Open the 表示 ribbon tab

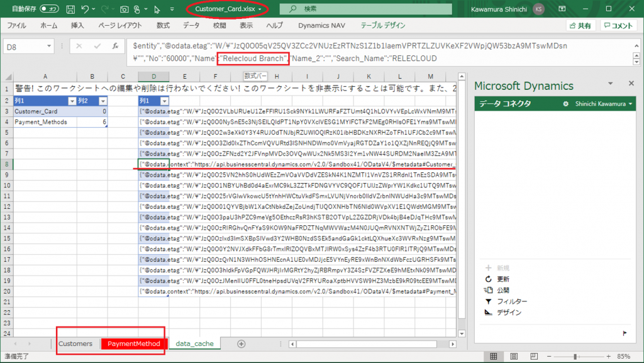(246, 25)
